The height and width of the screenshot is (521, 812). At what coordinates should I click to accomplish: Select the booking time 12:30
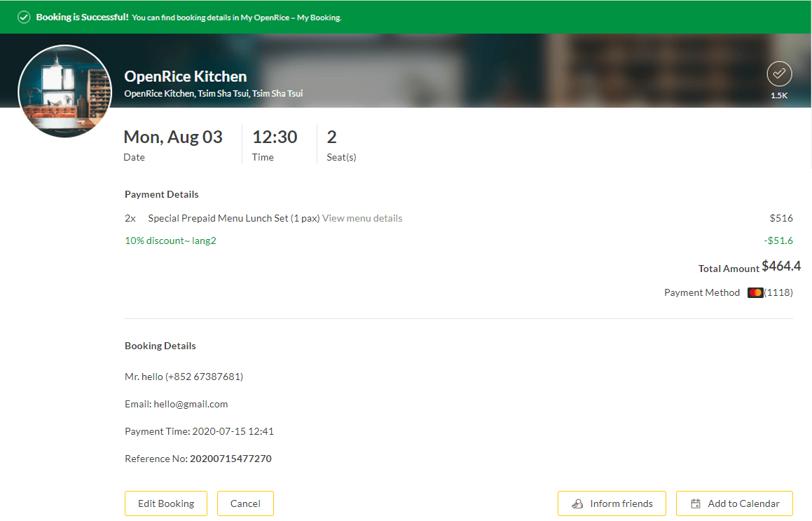pyautogui.click(x=275, y=137)
